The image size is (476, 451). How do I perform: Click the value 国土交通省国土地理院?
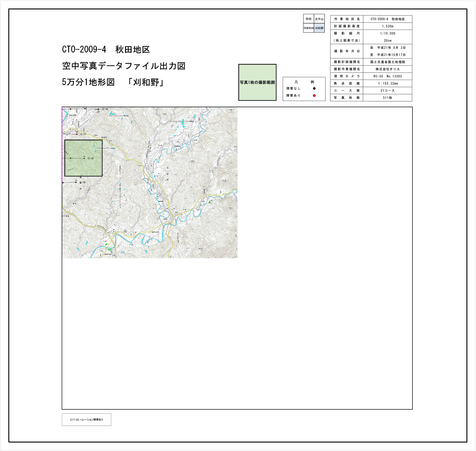click(388, 62)
